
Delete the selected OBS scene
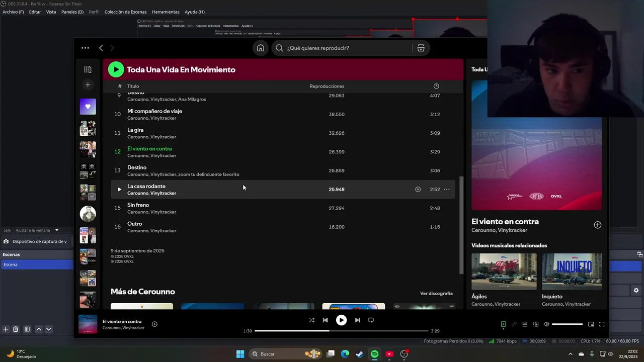point(16,329)
